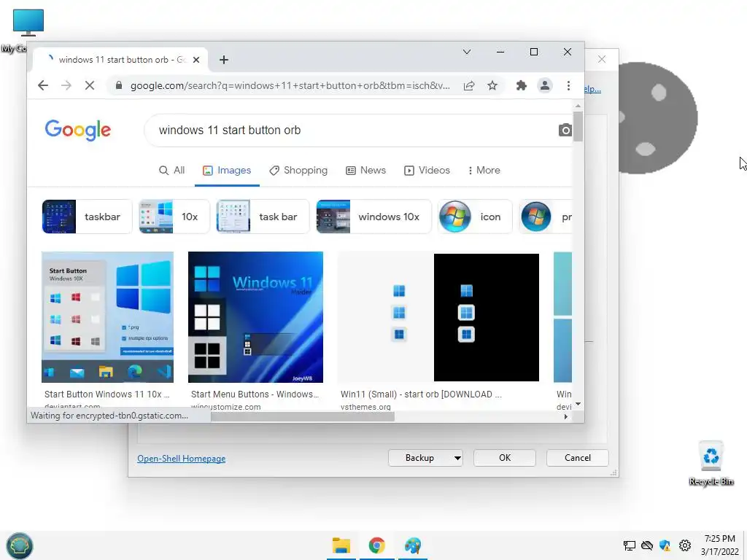Image resolution: width=747 pixels, height=560 pixels.
Task: Open the Windows Security shield tray icon
Action: pyautogui.click(x=665, y=545)
